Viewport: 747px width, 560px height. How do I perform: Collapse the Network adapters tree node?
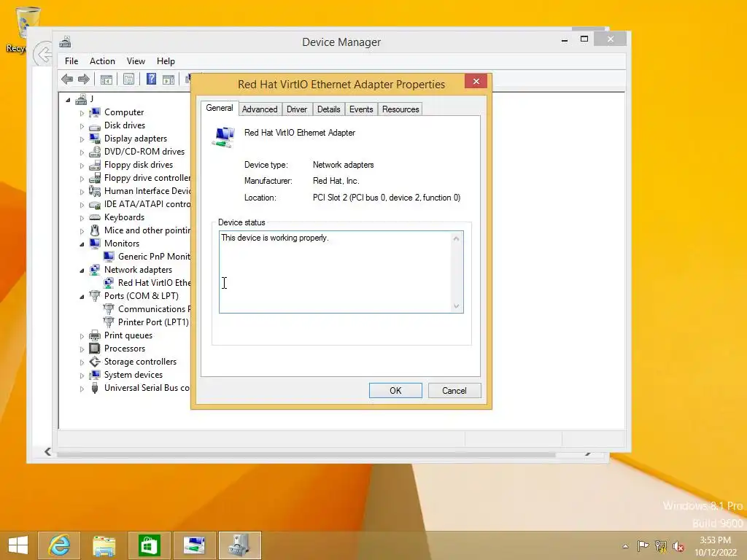[82, 270]
